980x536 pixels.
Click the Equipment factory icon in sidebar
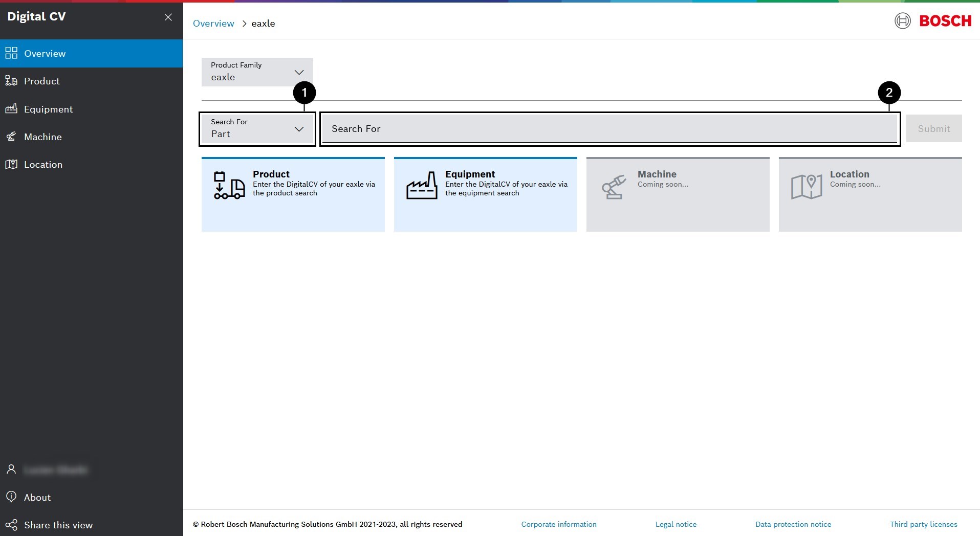tap(11, 108)
